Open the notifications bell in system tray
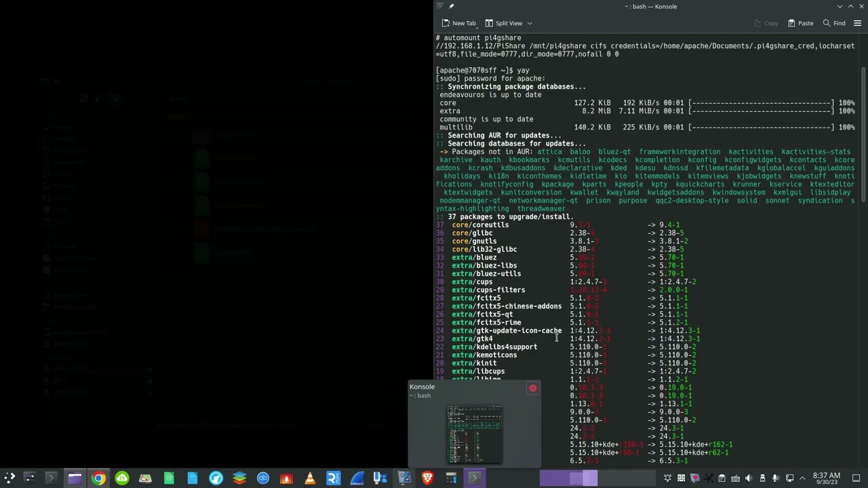This screenshot has height=488, width=868. [x=667, y=479]
